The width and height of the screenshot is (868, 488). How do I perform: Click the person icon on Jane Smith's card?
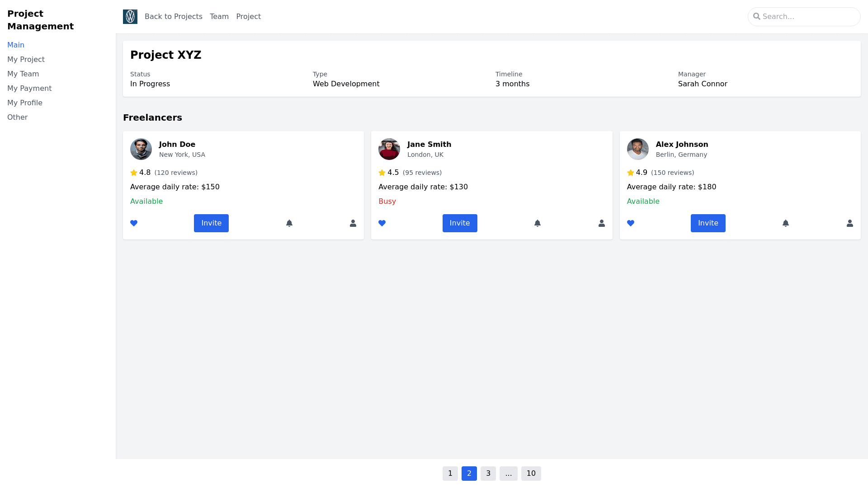pyautogui.click(x=601, y=223)
